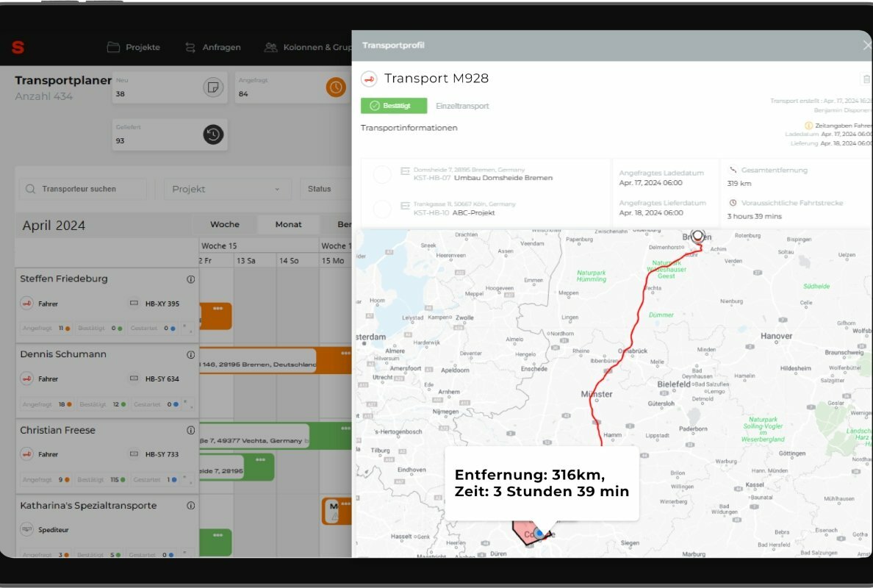Screen dimensions: 873x588
Task: Select the Umbau Domsheide Bremen stop circle
Action: (382, 174)
